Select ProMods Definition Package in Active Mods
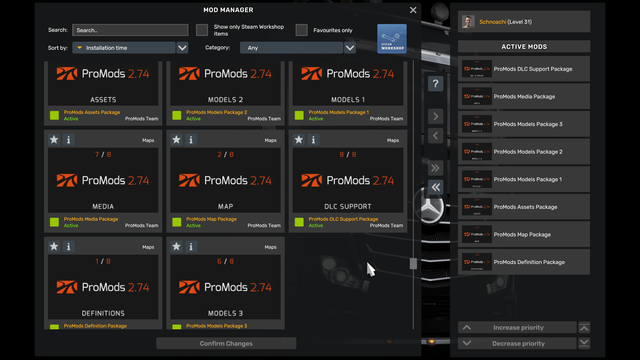 [x=524, y=262]
